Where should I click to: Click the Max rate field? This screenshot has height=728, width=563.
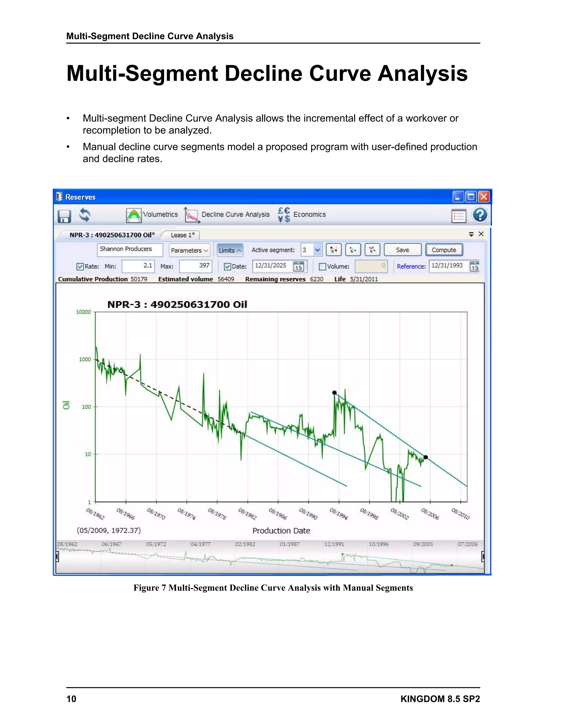[x=196, y=266]
